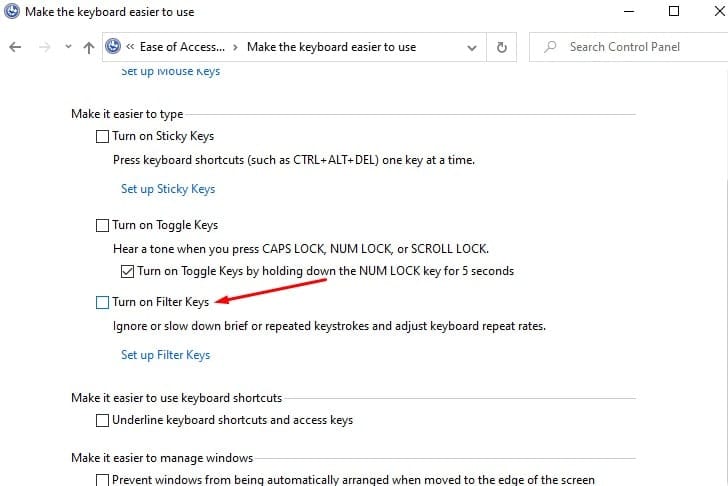Enable Turn on Sticky Keys checkbox
728x486 pixels.
tap(102, 136)
